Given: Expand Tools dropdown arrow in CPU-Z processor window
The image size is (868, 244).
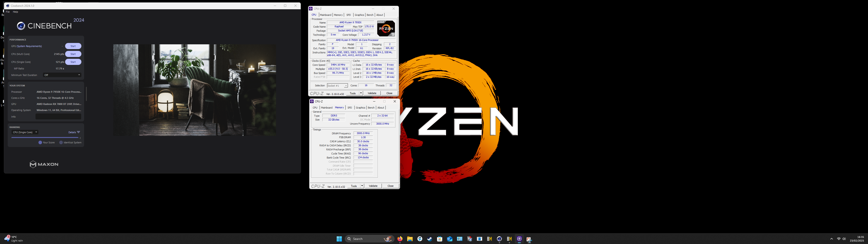Looking at the screenshot, I should coord(361,93).
